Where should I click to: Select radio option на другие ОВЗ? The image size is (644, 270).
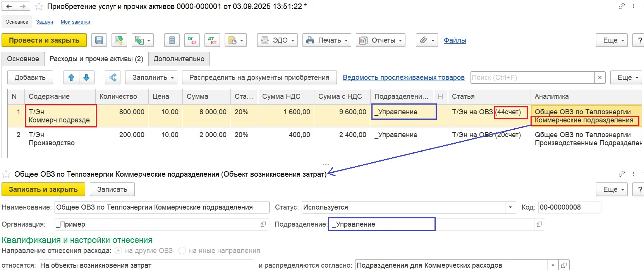coord(119,251)
